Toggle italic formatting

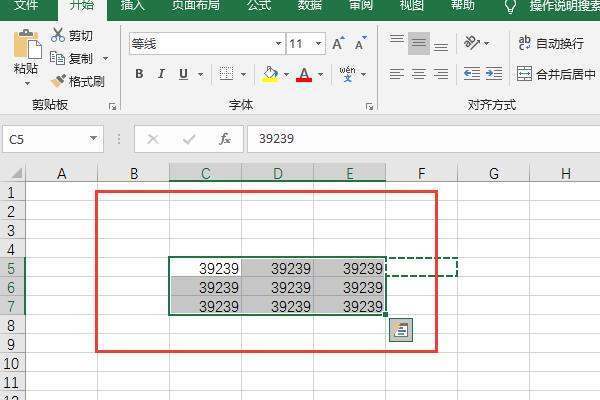point(161,74)
